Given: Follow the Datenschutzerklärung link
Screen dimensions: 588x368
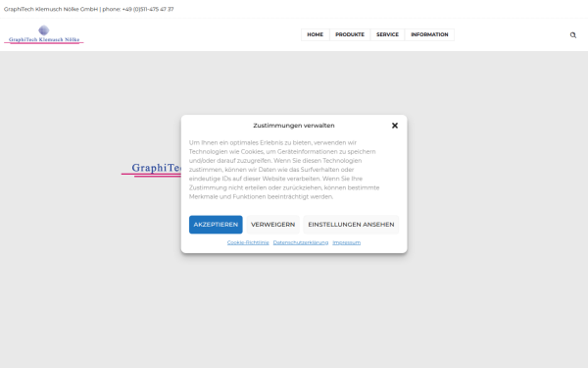Looking at the screenshot, I should pyautogui.click(x=301, y=242).
